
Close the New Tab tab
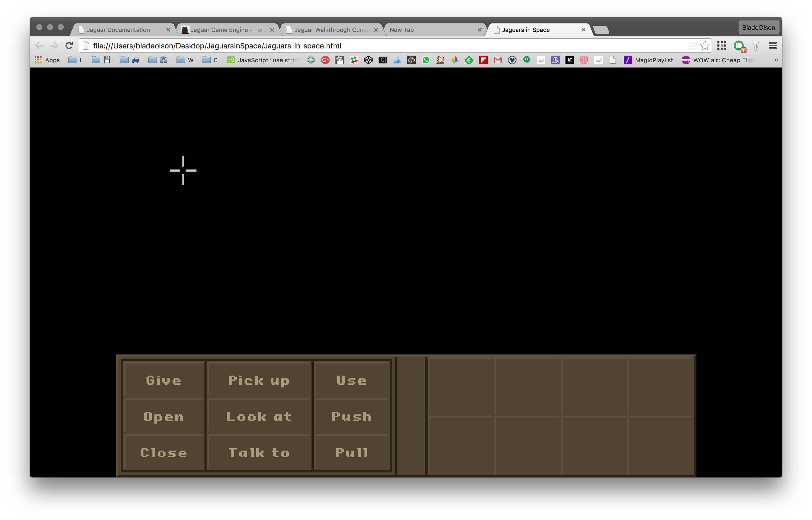(x=479, y=30)
